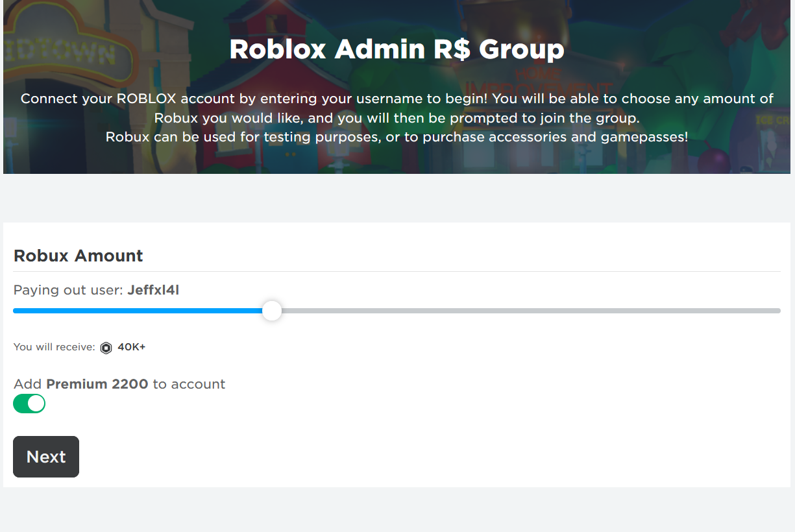
Task: Click the "Robux can be used for testing" line
Action: [x=397, y=137]
